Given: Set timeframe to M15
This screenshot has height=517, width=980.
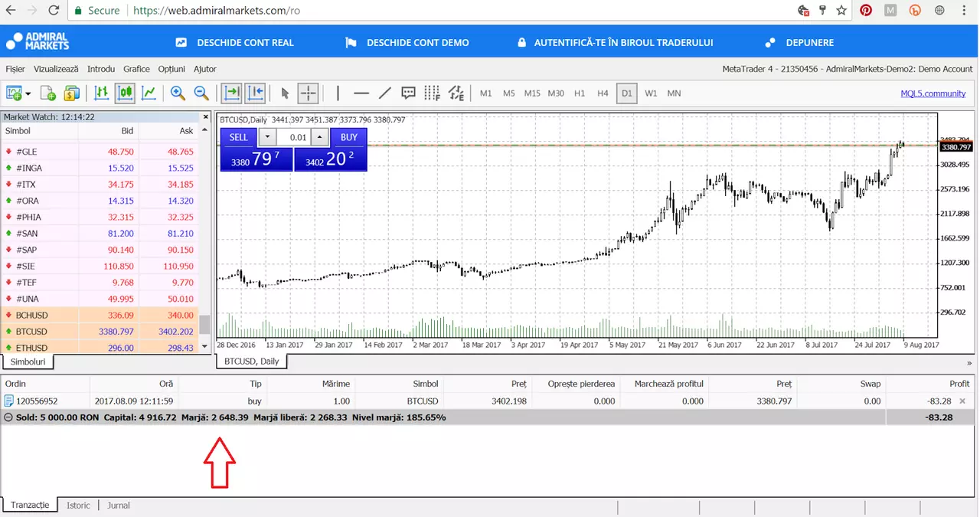Looking at the screenshot, I should [532, 93].
